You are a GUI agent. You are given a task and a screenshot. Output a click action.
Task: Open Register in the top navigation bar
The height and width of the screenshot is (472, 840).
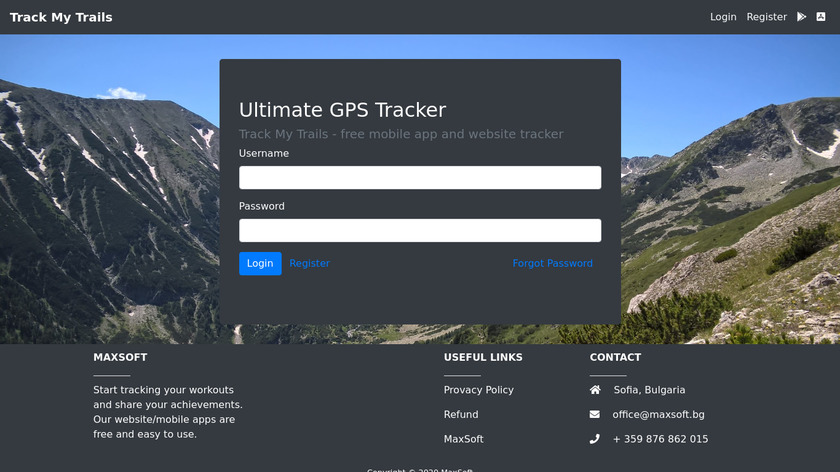click(x=767, y=17)
